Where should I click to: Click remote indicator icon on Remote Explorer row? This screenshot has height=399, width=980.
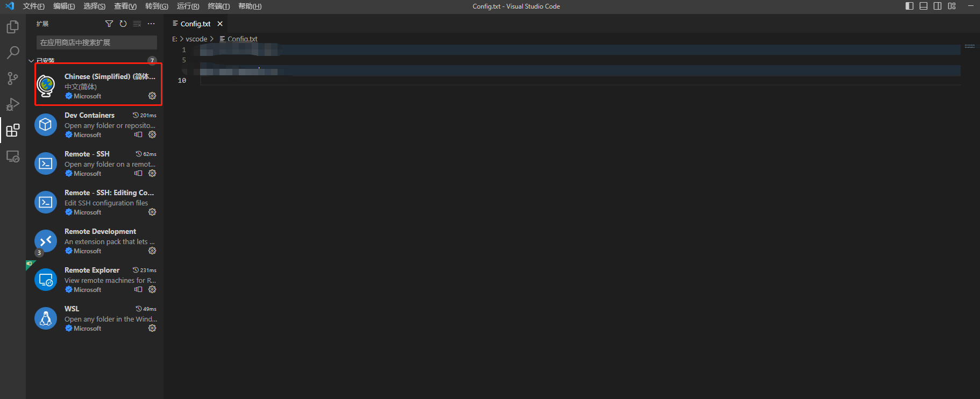pyautogui.click(x=138, y=289)
